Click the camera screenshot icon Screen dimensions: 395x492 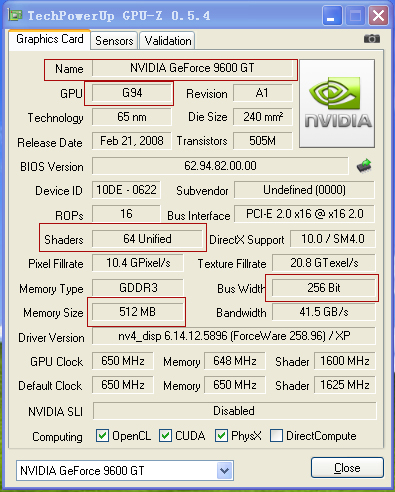(x=372, y=39)
